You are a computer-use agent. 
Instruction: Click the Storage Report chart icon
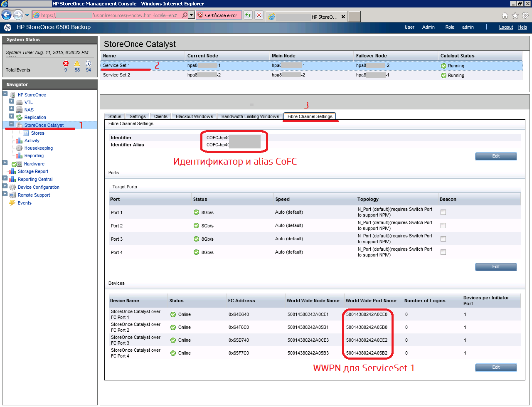coord(12,171)
